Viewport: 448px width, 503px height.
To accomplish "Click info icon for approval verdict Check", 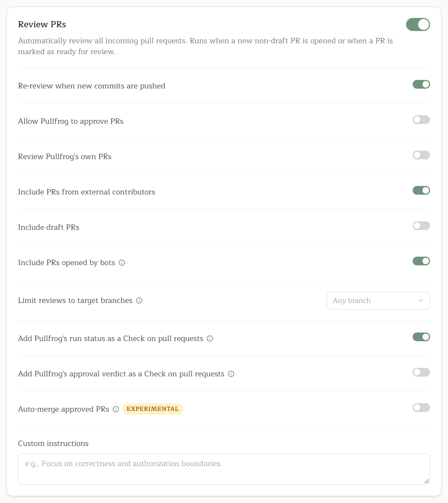I will 231,374.
